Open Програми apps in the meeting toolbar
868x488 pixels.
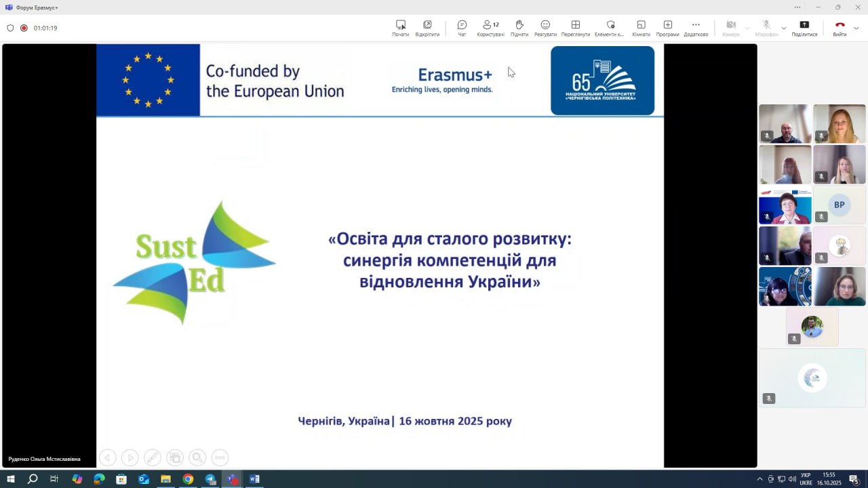point(667,28)
